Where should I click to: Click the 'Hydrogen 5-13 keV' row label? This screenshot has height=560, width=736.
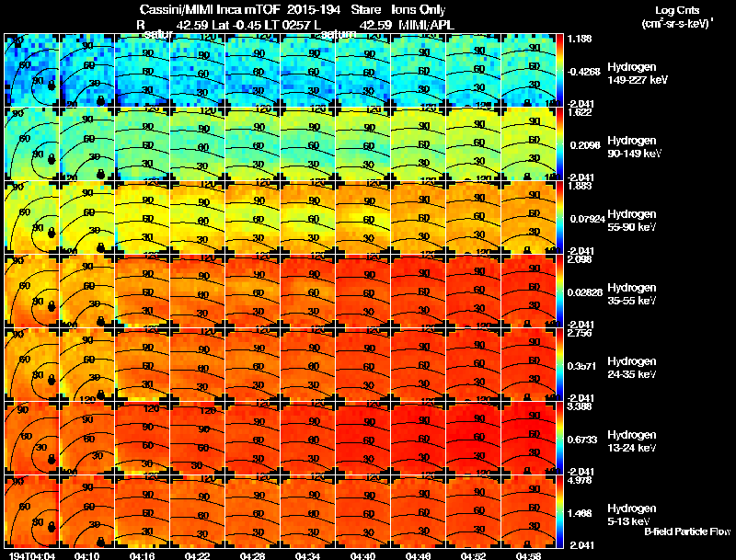(632, 515)
